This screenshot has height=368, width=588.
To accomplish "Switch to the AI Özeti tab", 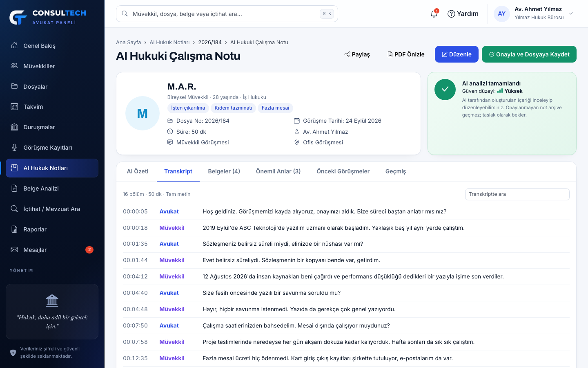I will [138, 171].
